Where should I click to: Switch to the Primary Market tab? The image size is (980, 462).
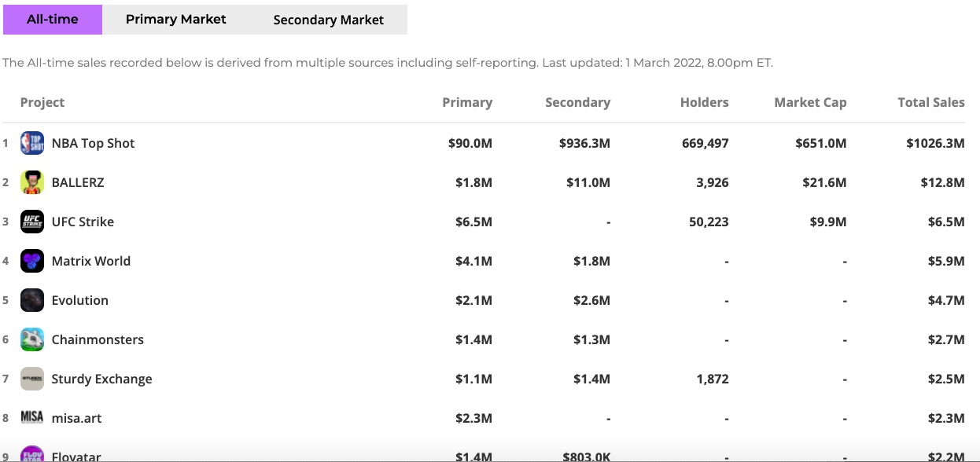tap(175, 20)
